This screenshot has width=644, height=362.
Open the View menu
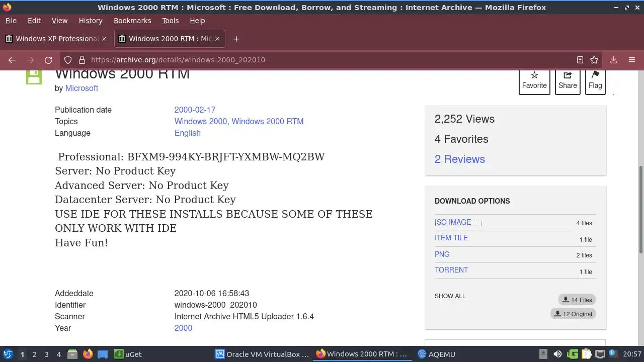(59, 21)
